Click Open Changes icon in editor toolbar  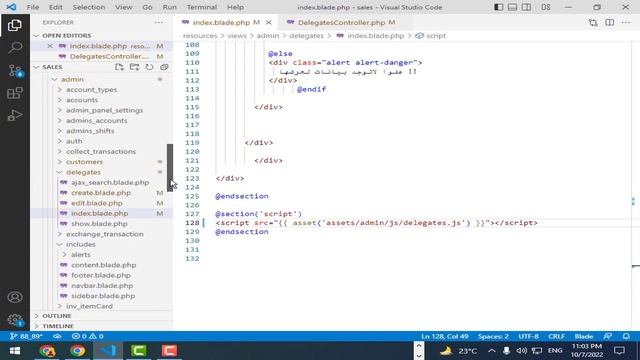(593, 23)
